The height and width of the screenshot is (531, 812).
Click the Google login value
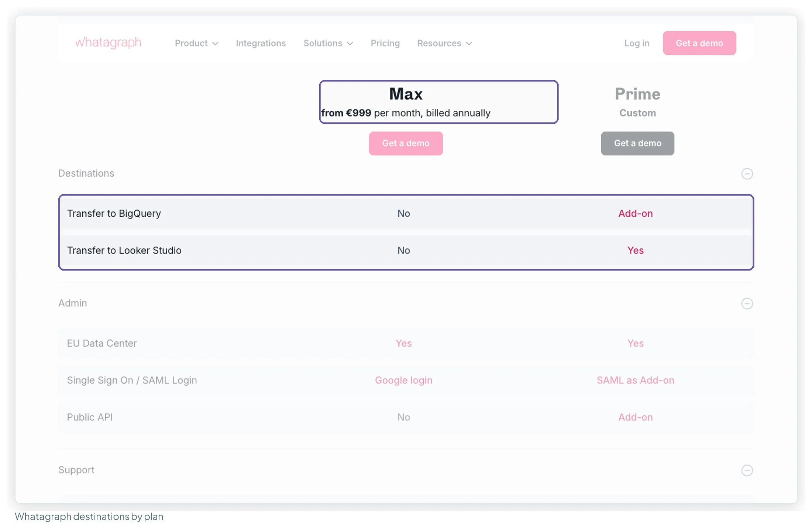403,380
